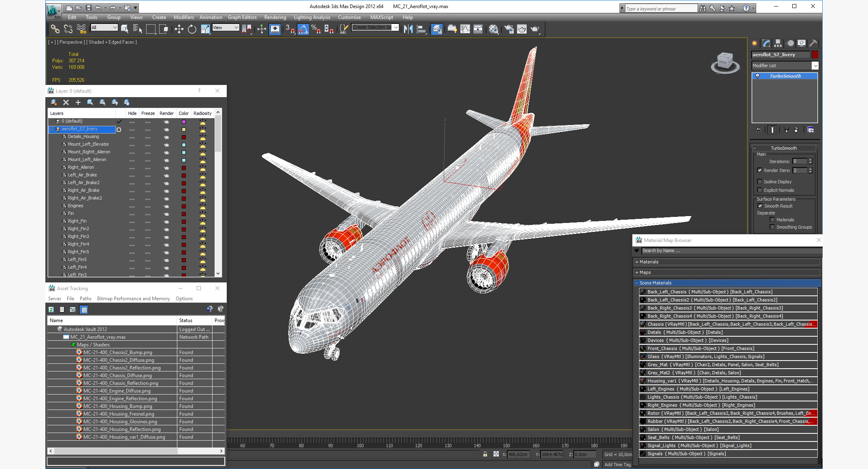Viewport: 868px width, 469px height.
Task: Activate the Select and Link tool
Action: coord(55,29)
